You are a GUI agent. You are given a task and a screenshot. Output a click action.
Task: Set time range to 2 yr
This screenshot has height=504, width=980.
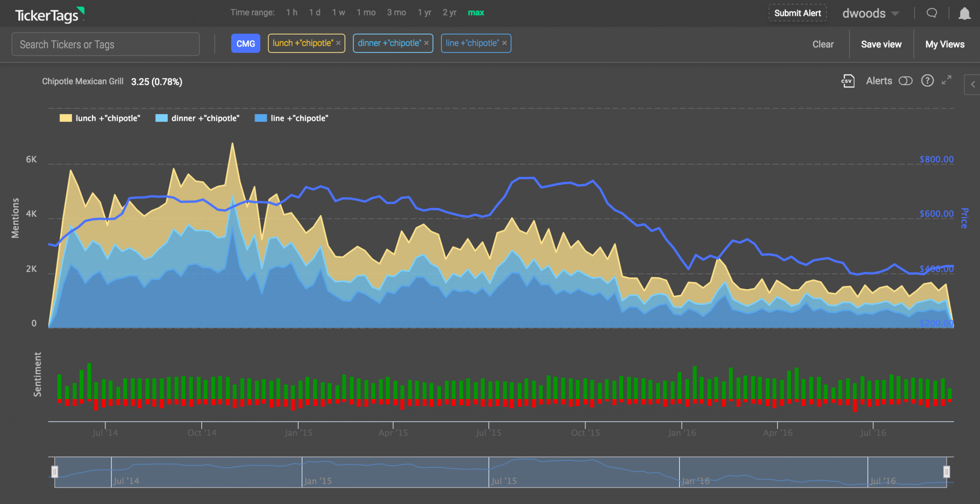point(450,13)
